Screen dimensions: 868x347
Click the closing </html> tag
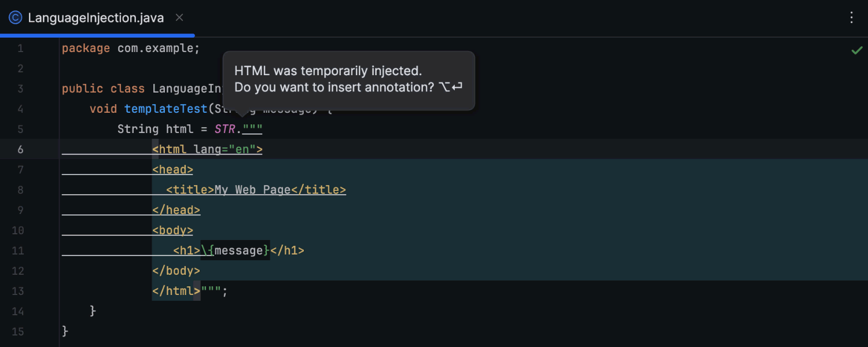176,291
